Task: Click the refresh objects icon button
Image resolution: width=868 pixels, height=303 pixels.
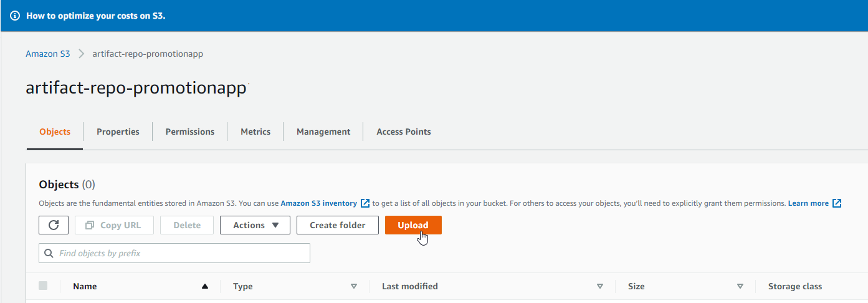Action: pyautogui.click(x=54, y=225)
